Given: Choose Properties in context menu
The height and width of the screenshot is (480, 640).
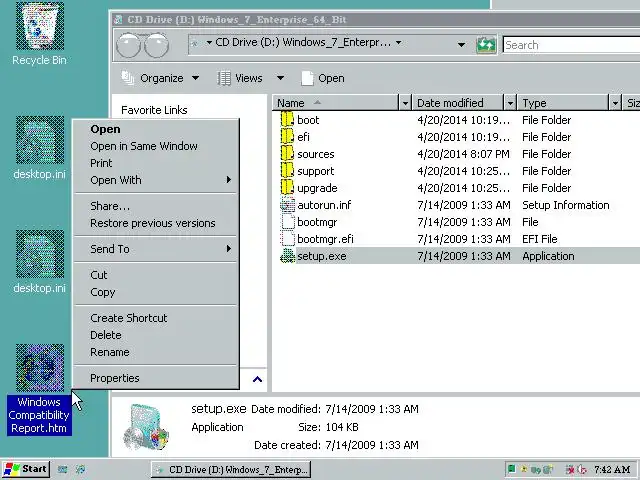Looking at the screenshot, I should [156, 378].
